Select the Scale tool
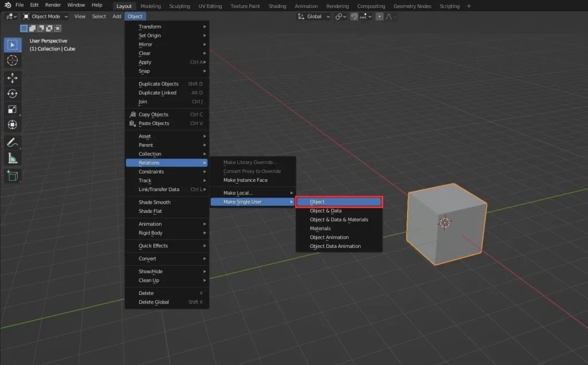588x365 pixels. point(13,110)
